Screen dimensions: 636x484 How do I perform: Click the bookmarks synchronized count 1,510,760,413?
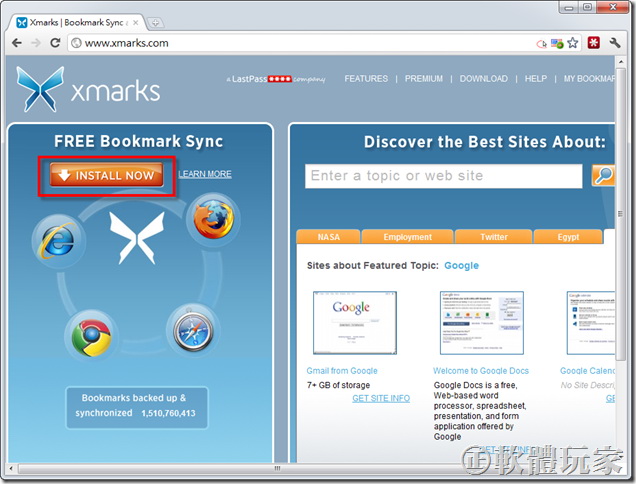click(168, 413)
